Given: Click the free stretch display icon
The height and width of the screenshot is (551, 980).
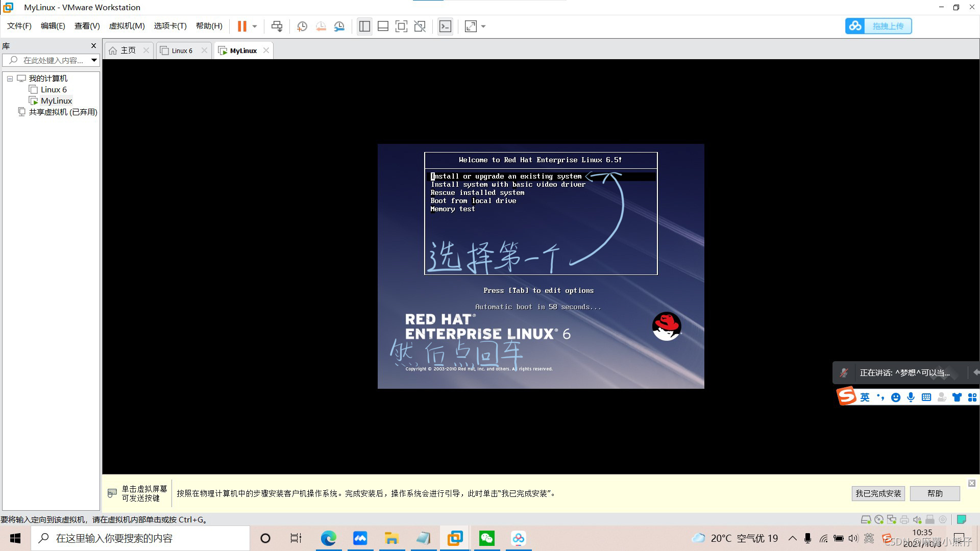Looking at the screenshot, I should coord(471,26).
